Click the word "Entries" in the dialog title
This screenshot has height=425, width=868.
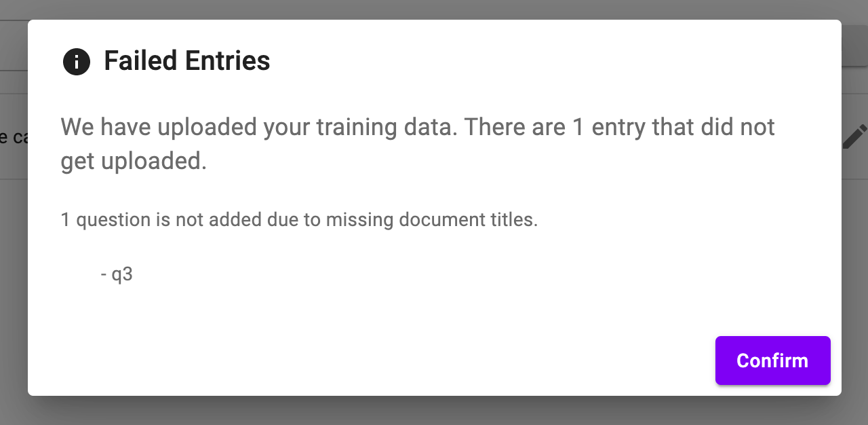coord(227,61)
